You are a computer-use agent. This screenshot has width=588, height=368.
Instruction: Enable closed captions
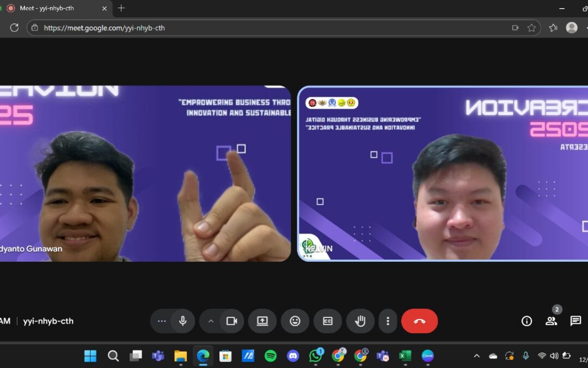(328, 321)
